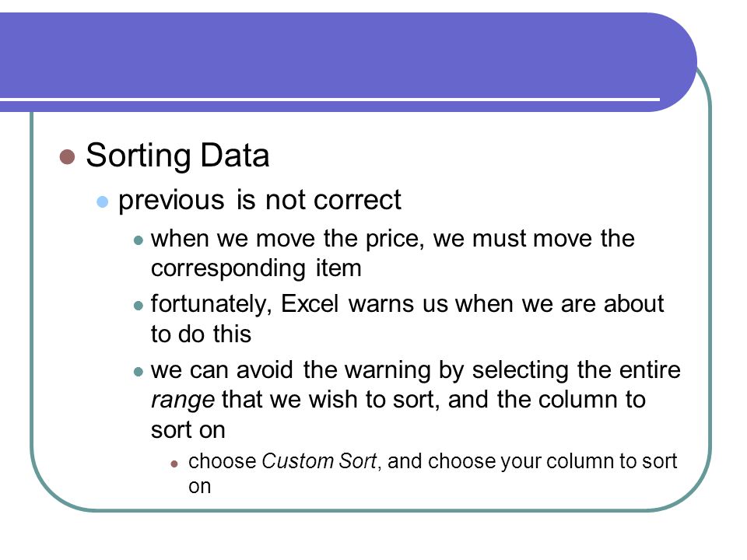Select the final word 'on' at slide bottom

[x=200, y=487]
